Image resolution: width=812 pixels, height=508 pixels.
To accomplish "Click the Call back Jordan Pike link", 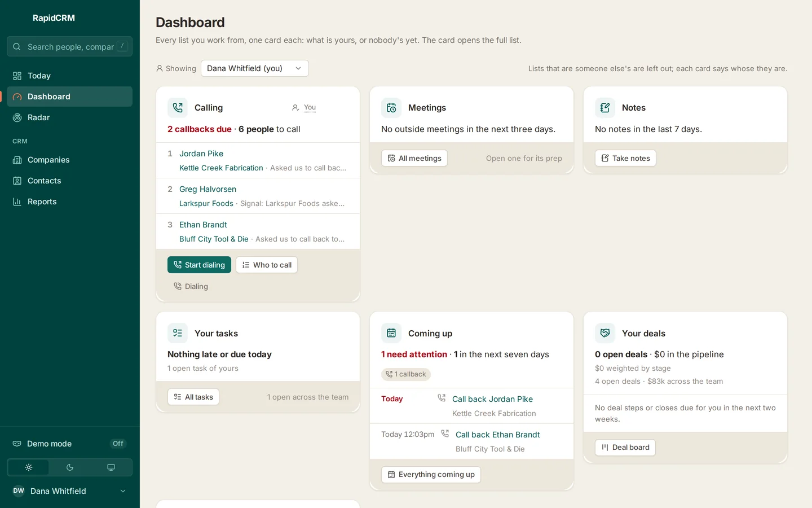I will 492,399.
